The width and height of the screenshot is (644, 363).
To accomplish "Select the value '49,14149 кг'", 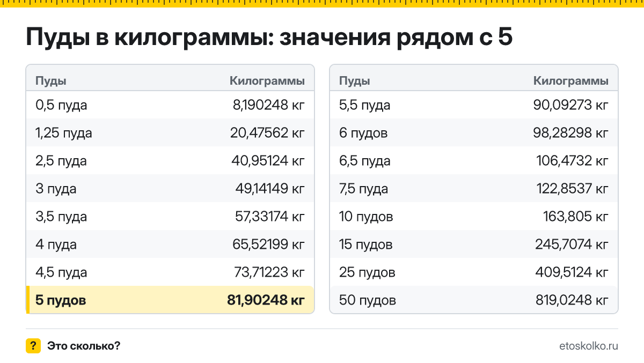I will tap(269, 189).
